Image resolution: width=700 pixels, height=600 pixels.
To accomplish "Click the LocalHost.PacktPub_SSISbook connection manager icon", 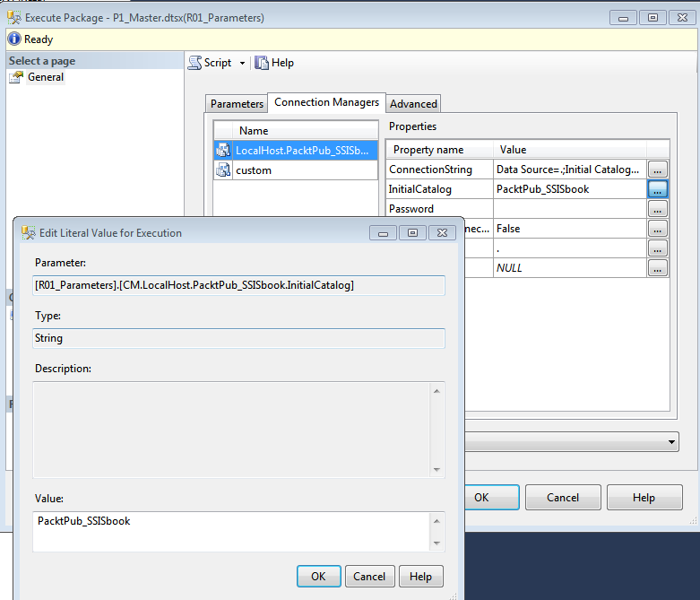I will [224, 151].
